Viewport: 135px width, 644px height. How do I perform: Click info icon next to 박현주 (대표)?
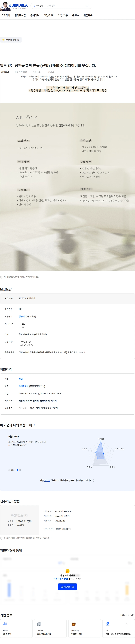click(70, 529)
